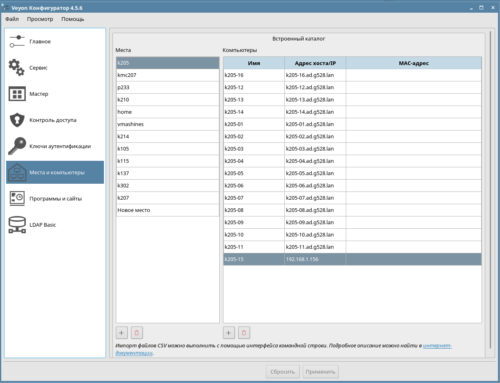The height and width of the screenshot is (383, 500).
Task: Select the k205 place
Action: click(x=168, y=63)
